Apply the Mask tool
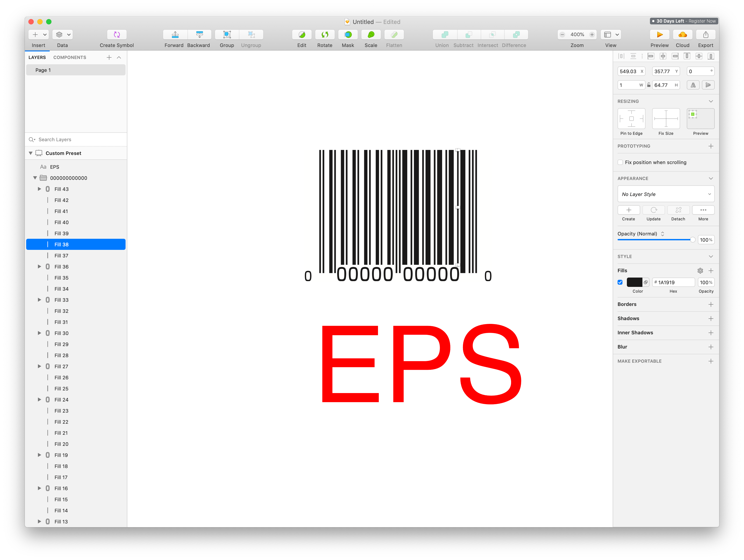The width and height of the screenshot is (744, 560). 348,35
